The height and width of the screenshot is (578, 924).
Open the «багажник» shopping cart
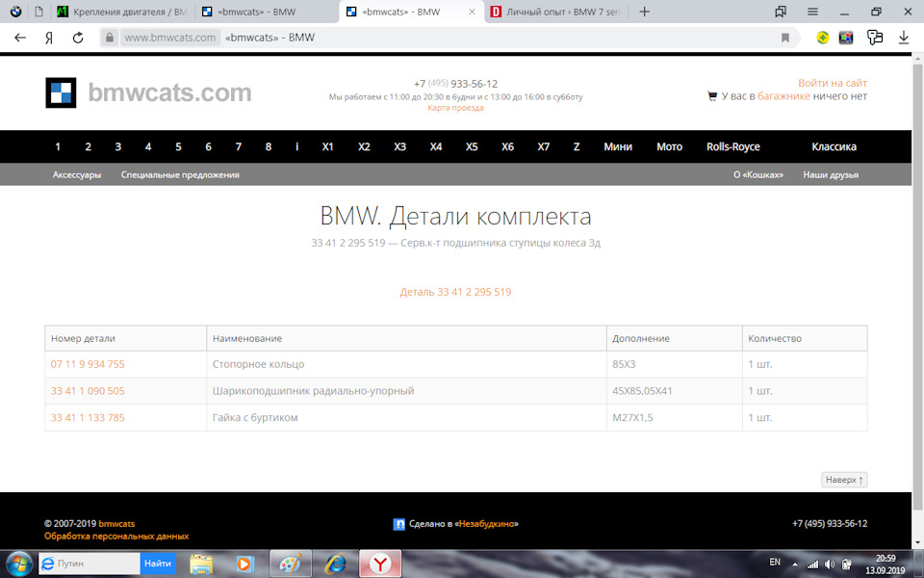pyautogui.click(x=712, y=96)
